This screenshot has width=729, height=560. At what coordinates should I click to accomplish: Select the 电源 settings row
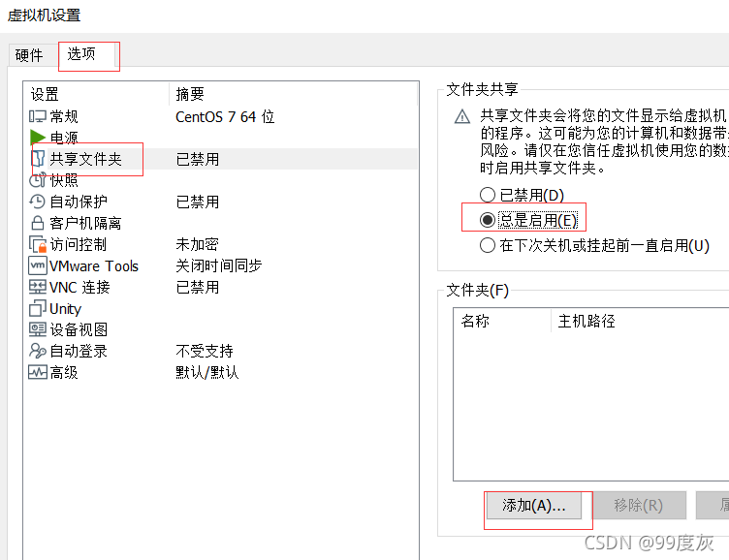click(x=221, y=138)
